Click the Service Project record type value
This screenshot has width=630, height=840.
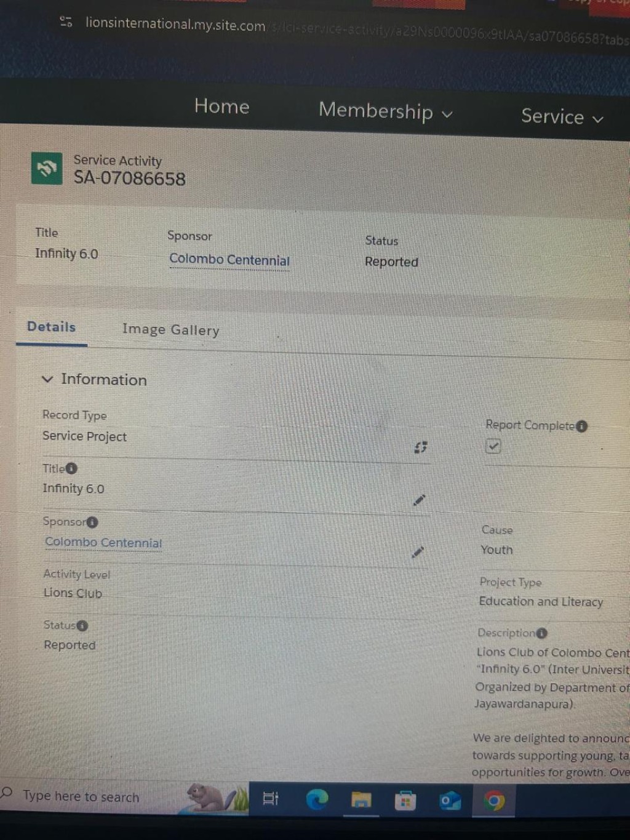coord(85,436)
